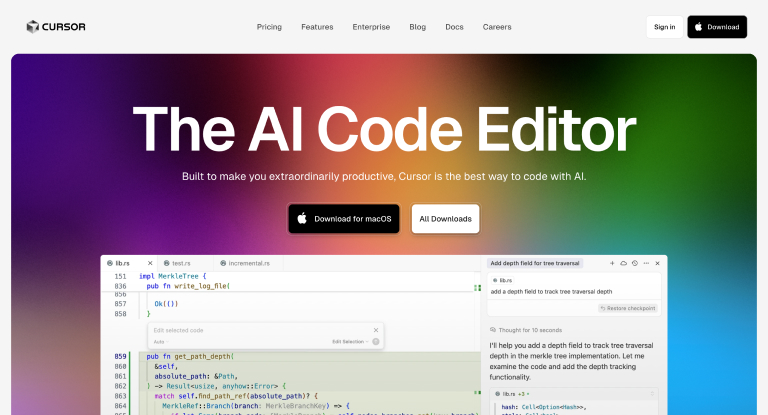
Task: Click 'absolute_path: &Path,' on line 861
Action: (x=196, y=376)
